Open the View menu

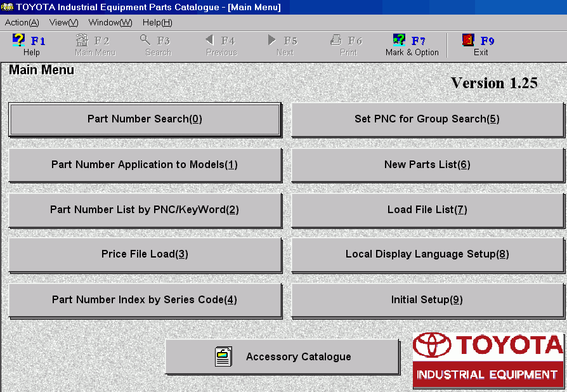(x=63, y=22)
